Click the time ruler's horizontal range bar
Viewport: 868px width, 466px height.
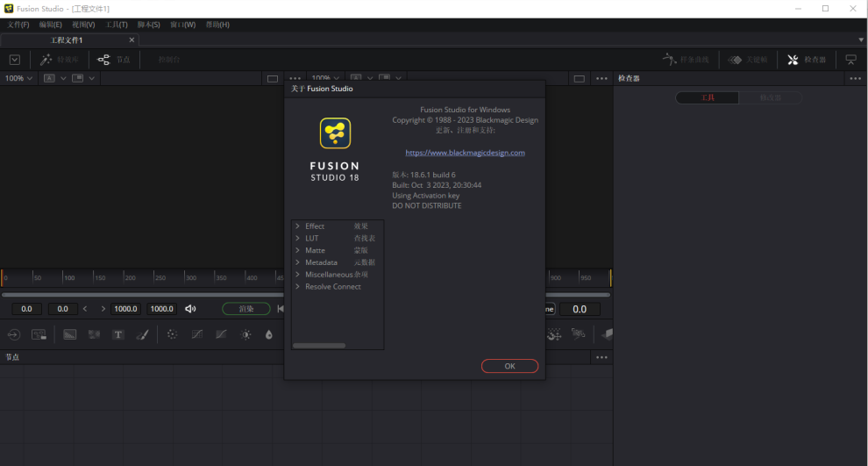click(143, 295)
